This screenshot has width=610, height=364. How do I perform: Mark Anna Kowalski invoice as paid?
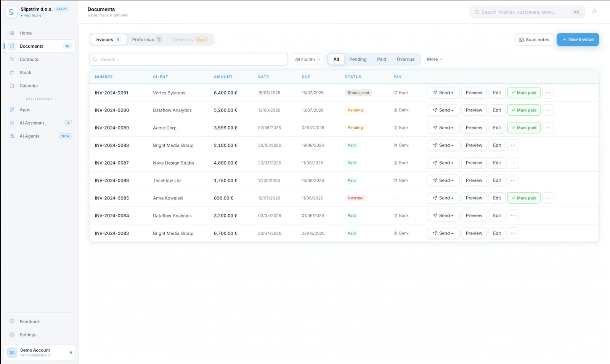(524, 198)
